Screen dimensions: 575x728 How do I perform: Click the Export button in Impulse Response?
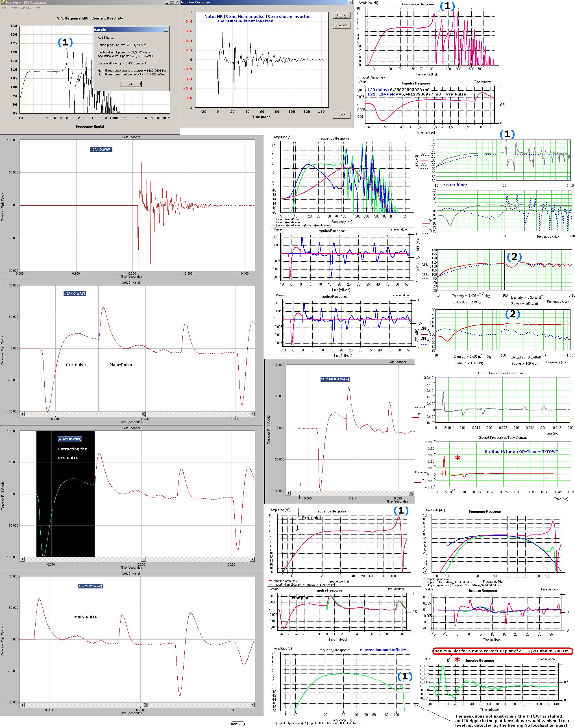[x=341, y=15]
